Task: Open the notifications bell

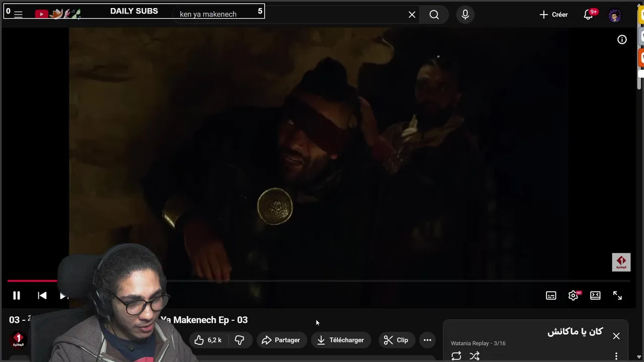Action: pos(588,15)
